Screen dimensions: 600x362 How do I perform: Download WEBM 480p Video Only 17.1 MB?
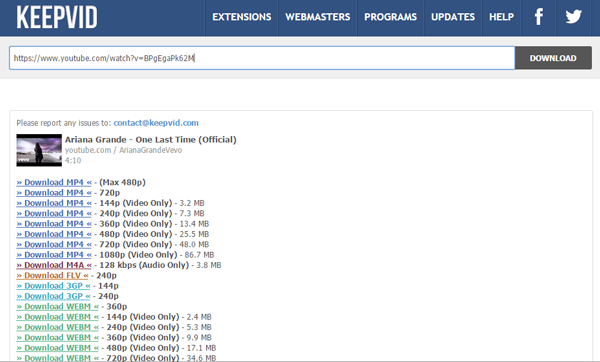coord(57,348)
